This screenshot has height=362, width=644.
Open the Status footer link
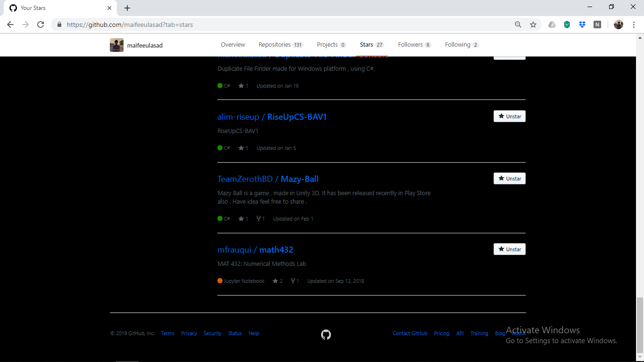[x=235, y=333]
